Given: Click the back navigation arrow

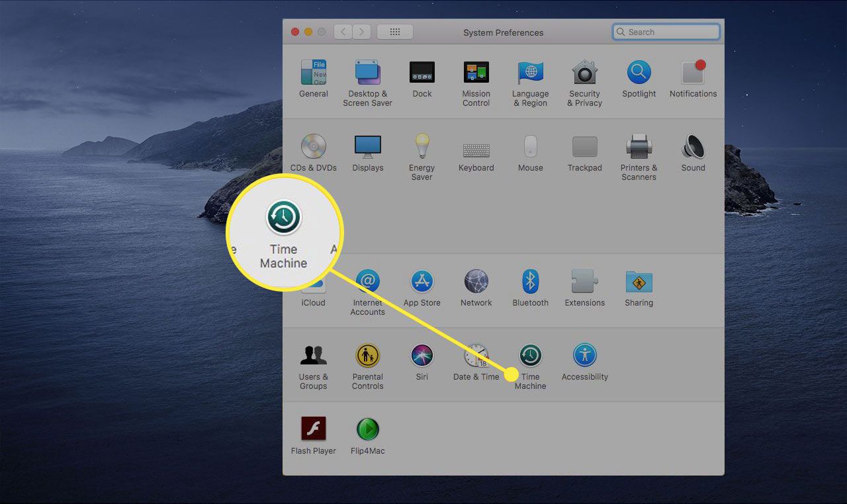Looking at the screenshot, I should [343, 32].
